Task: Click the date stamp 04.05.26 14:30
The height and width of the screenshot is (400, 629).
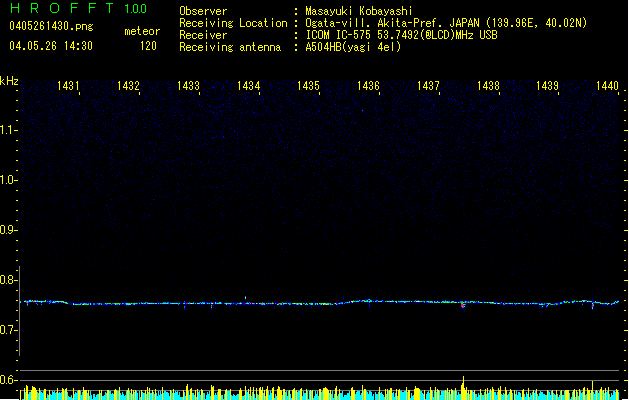Action: coord(51,46)
